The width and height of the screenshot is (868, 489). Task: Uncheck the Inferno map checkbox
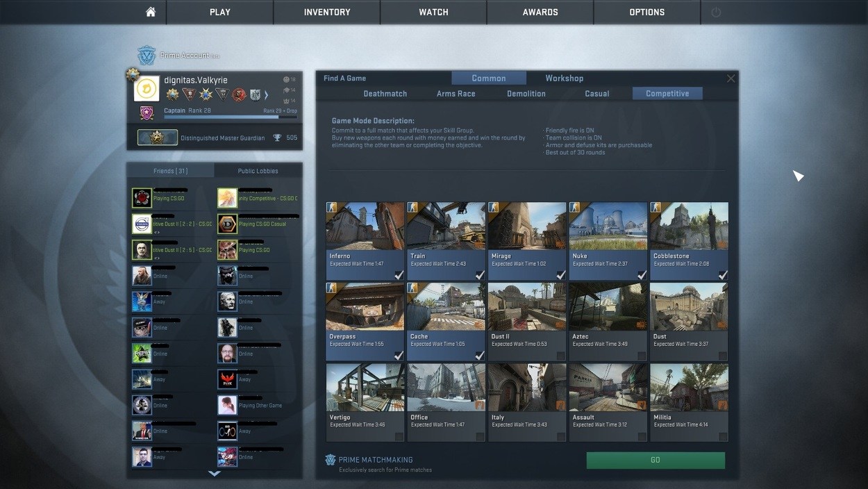tap(399, 275)
